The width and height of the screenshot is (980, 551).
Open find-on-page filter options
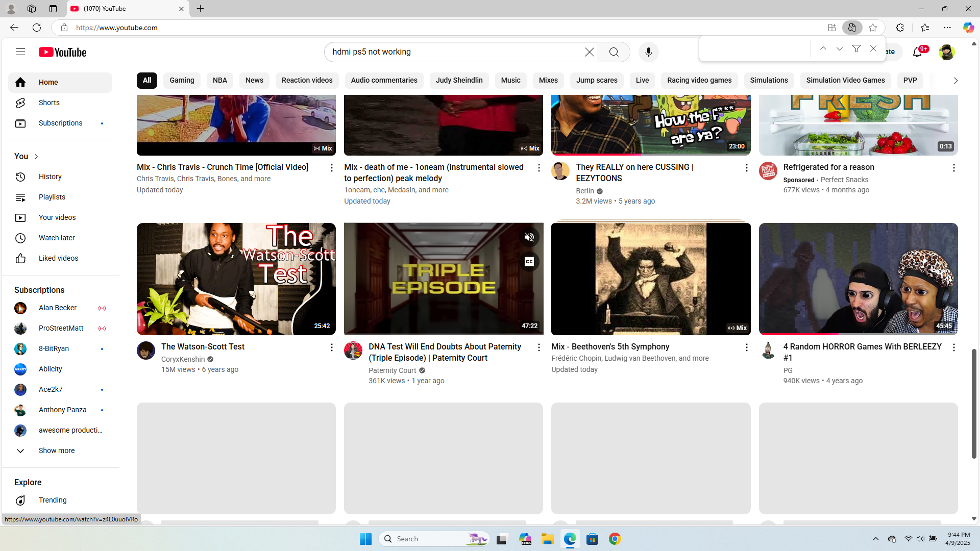coord(856,49)
